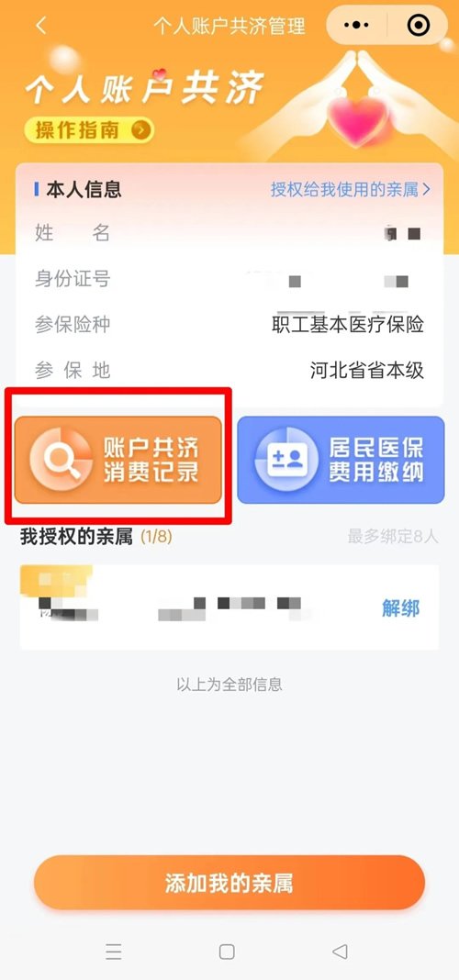Image resolution: width=459 pixels, height=980 pixels.
Task: Close mini program via circle icon
Action: (419, 26)
